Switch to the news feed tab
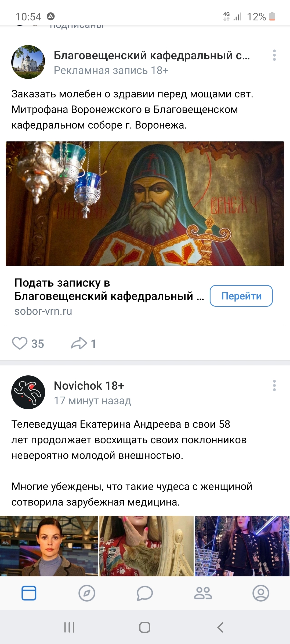The height and width of the screenshot is (644, 290). (29, 593)
